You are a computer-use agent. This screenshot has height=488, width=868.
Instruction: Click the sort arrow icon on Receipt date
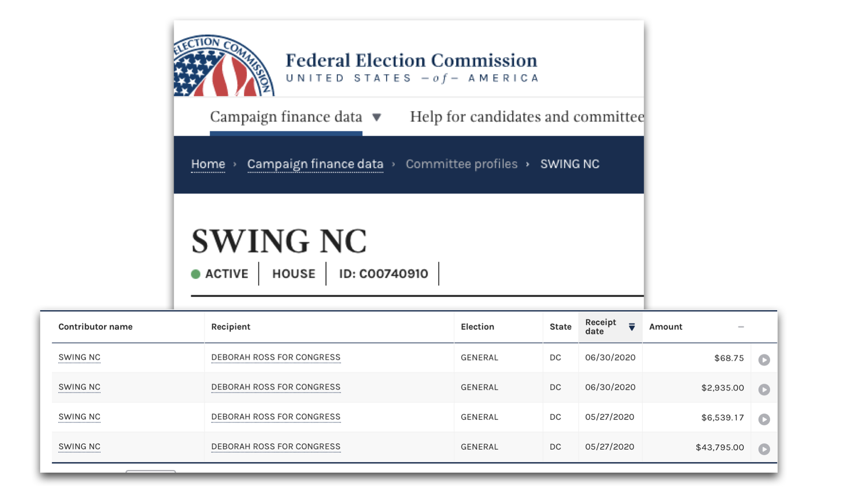(x=632, y=327)
